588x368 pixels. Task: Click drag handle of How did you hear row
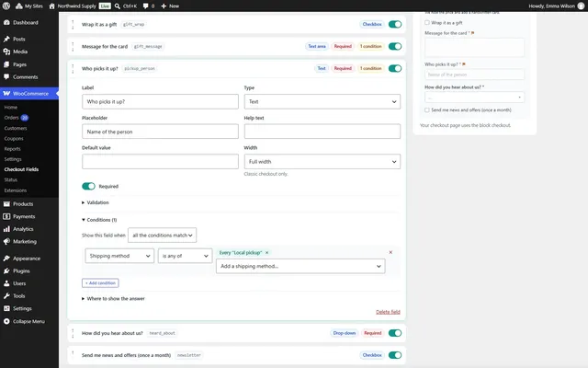(73, 333)
